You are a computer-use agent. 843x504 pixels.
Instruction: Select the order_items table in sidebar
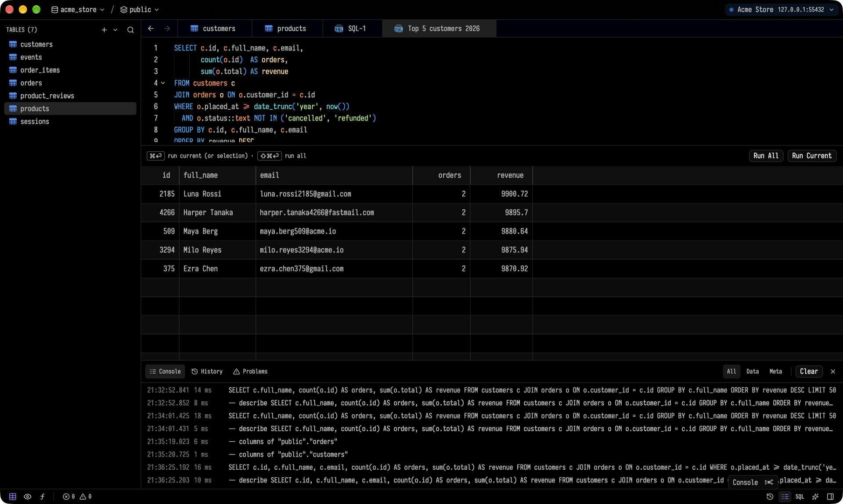click(x=70, y=70)
